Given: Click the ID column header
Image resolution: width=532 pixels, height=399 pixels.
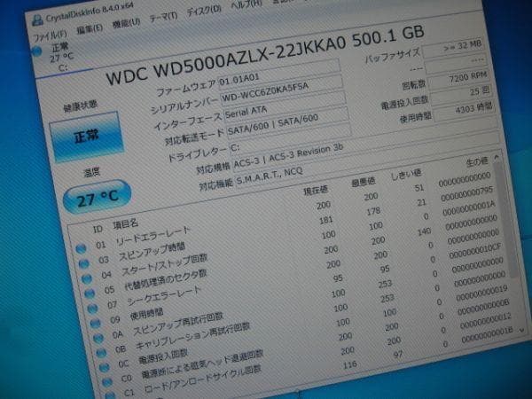Looking at the screenshot, I should tap(98, 229).
